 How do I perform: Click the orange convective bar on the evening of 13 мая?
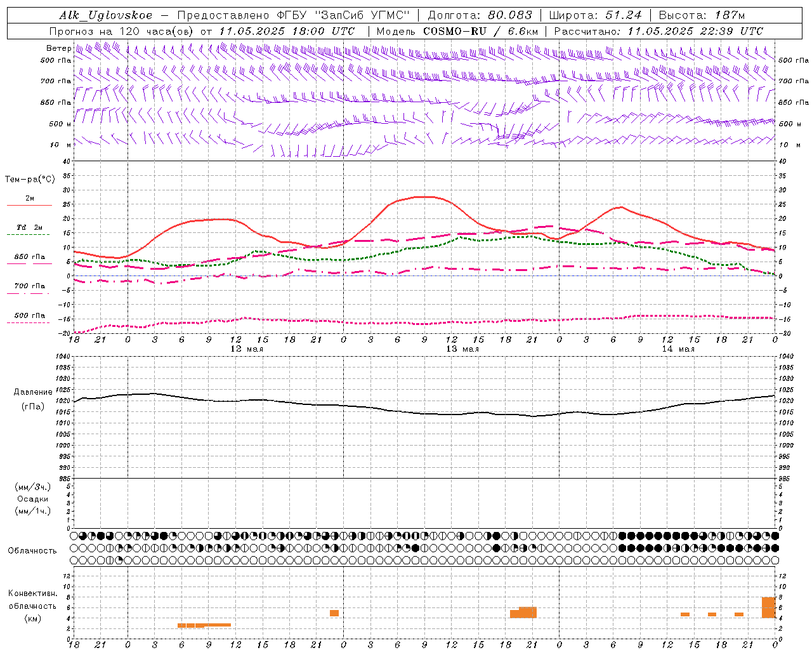pyautogui.click(x=523, y=613)
